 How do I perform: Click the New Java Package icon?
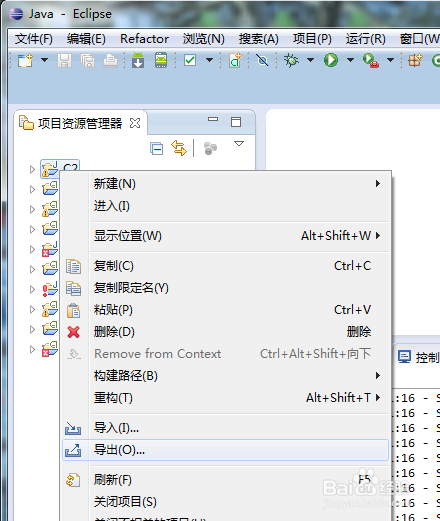coord(415,60)
